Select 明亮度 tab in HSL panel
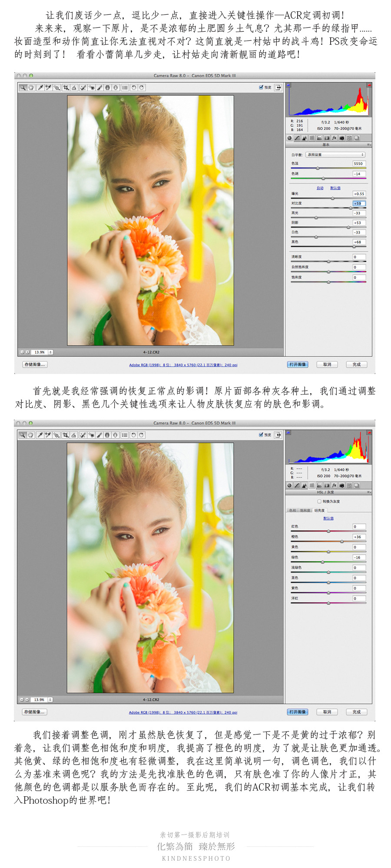Image resolution: width=391 pixels, height=868 pixels. 319,511
